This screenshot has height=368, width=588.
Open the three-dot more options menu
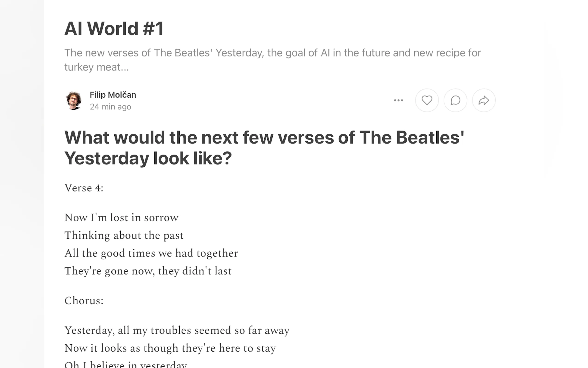point(398,100)
